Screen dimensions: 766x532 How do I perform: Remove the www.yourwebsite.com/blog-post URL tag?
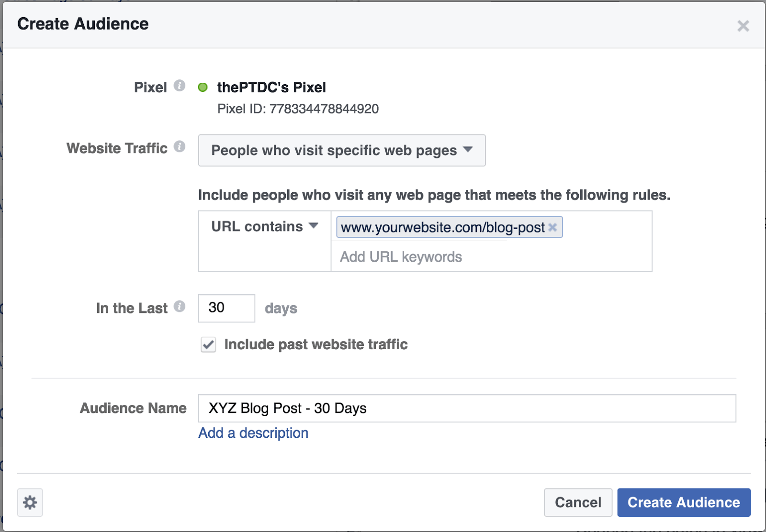point(552,227)
